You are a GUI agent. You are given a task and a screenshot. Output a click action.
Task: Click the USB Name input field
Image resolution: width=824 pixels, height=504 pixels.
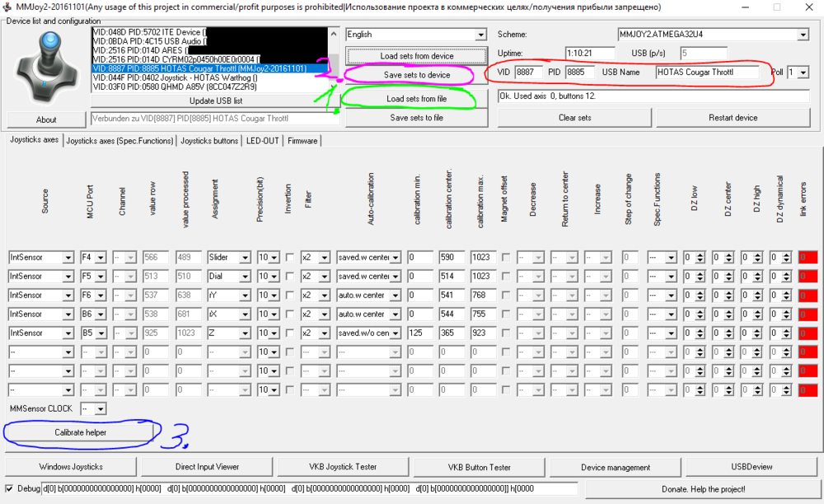(707, 72)
